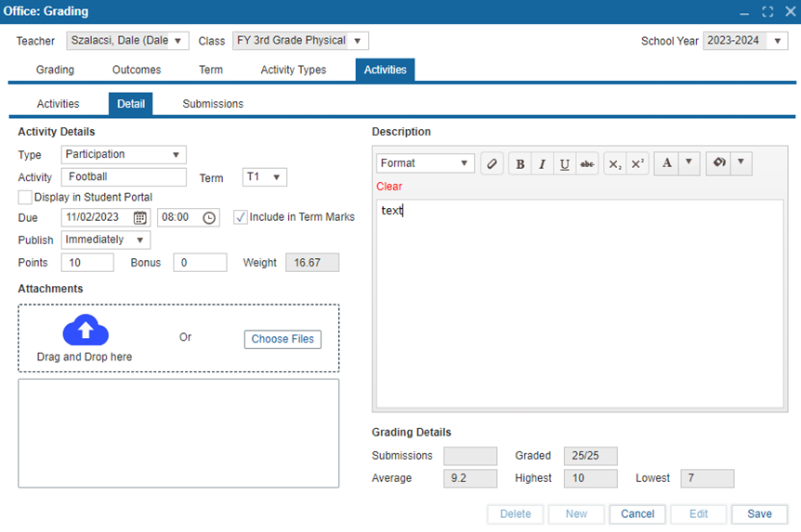801x532 pixels.
Task: Enable Display in Student Portal checkbox
Action: 25,197
